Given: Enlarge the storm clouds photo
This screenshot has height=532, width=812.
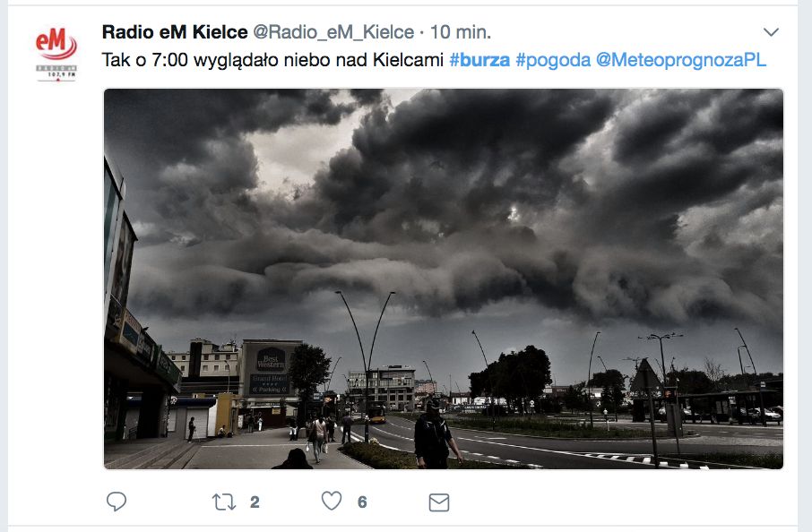Looking at the screenshot, I should (x=444, y=279).
